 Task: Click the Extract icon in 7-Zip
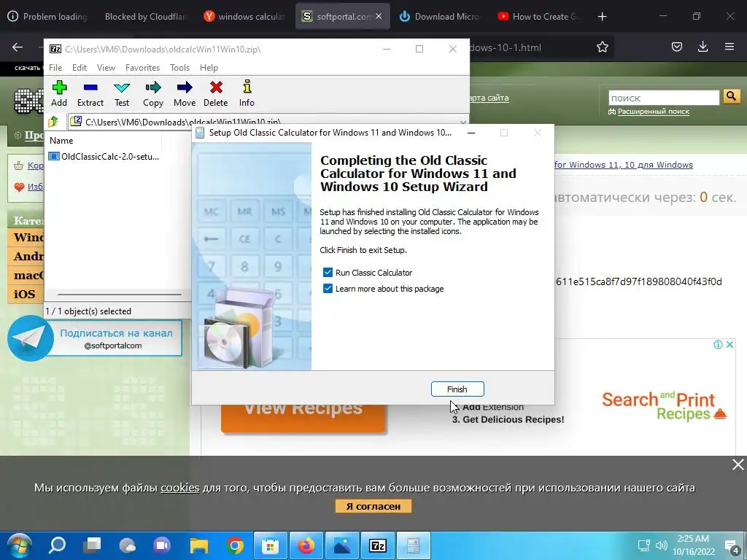pos(90,94)
